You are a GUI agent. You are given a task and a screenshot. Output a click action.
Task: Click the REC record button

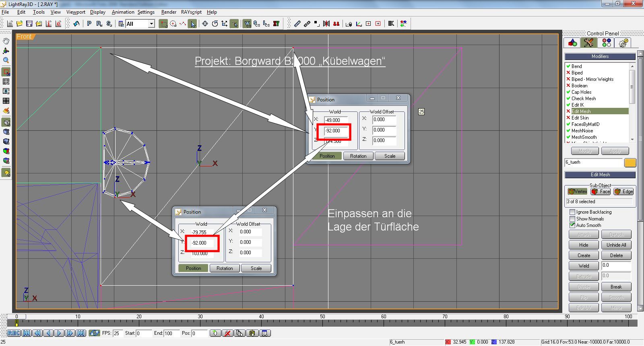14,333
